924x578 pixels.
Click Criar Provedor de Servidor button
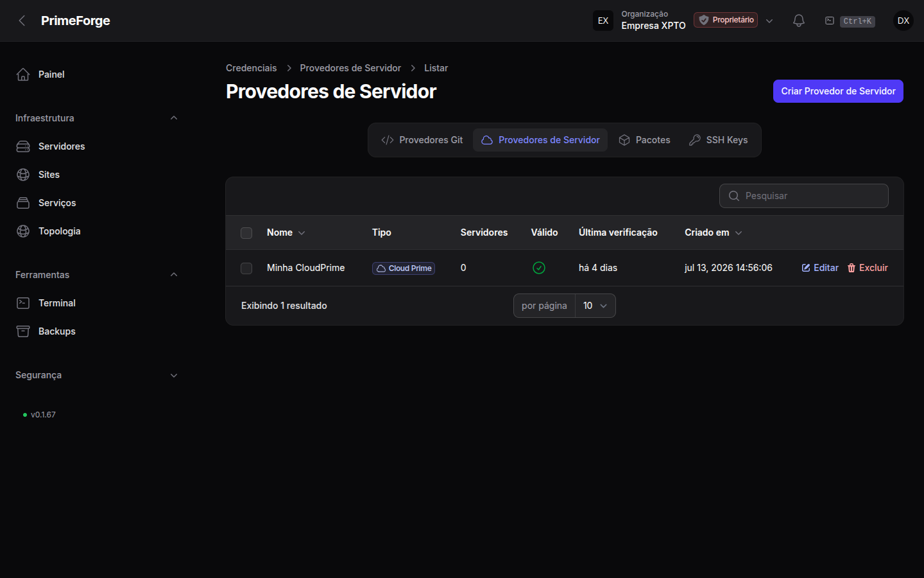(838, 91)
